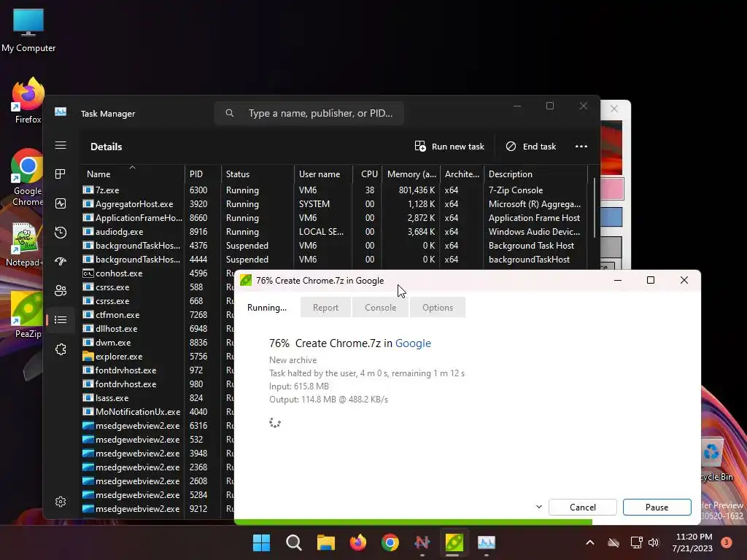Open Services page in Task Manager sidebar
The image size is (747, 560).
tap(61, 349)
